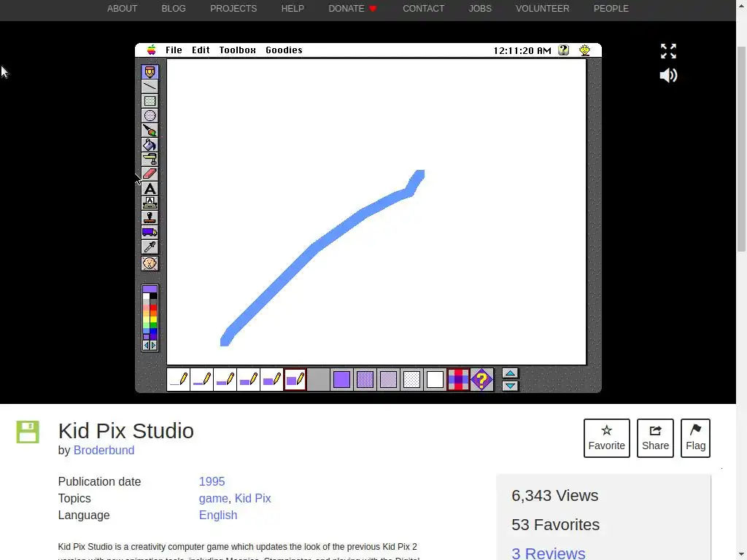Select the Wacky Brush tool
747x560 pixels.
[x=150, y=131]
